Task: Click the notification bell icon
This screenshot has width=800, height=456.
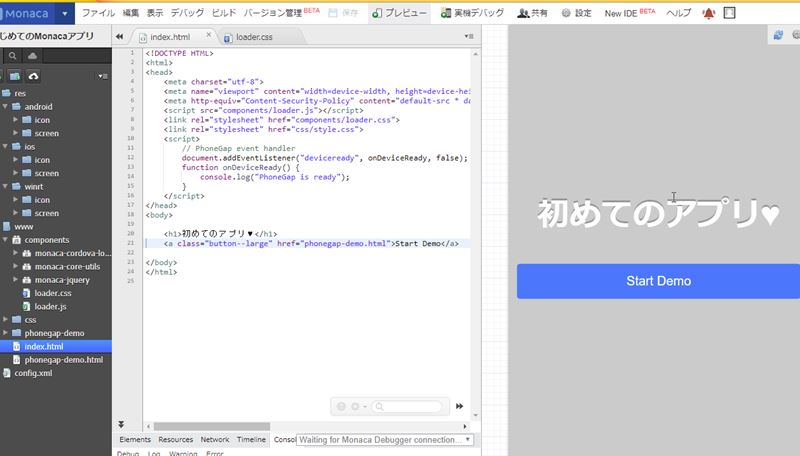Action: 709,14
